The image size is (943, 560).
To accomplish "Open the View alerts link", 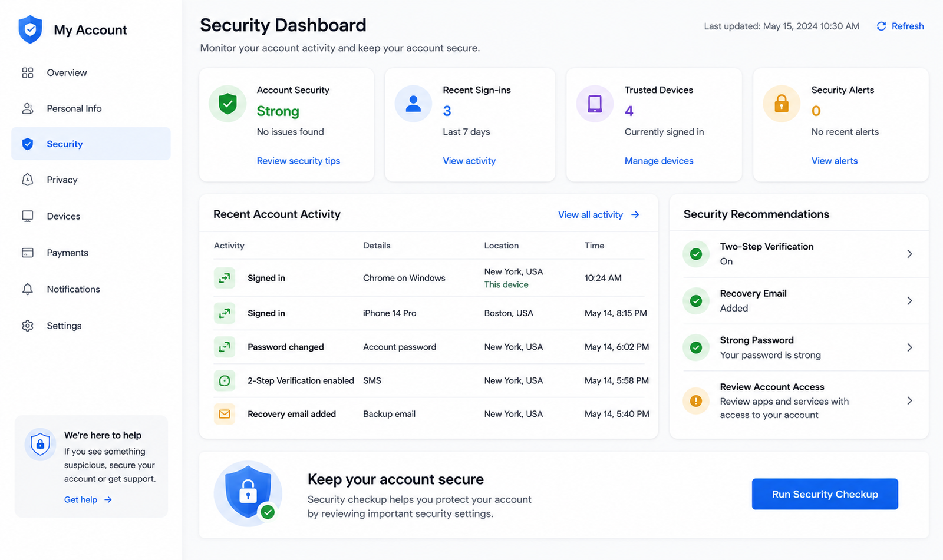I will point(835,161).
